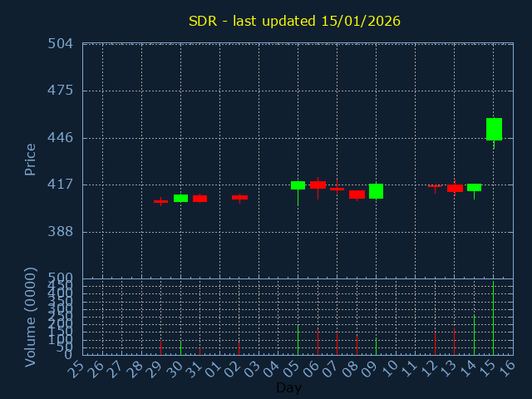This screenshot has width=532, height=399.
Task: Click the 'Day' x-axis label
Action: pos(288,387)
